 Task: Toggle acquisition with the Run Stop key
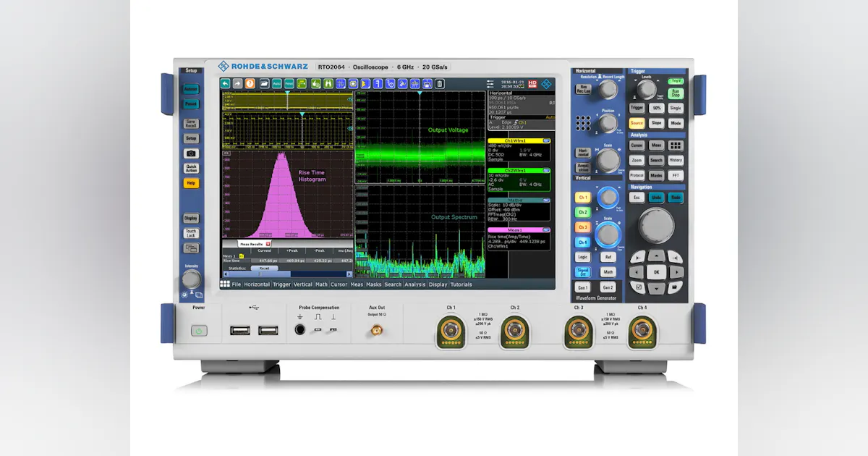click(x=676, y=93)
